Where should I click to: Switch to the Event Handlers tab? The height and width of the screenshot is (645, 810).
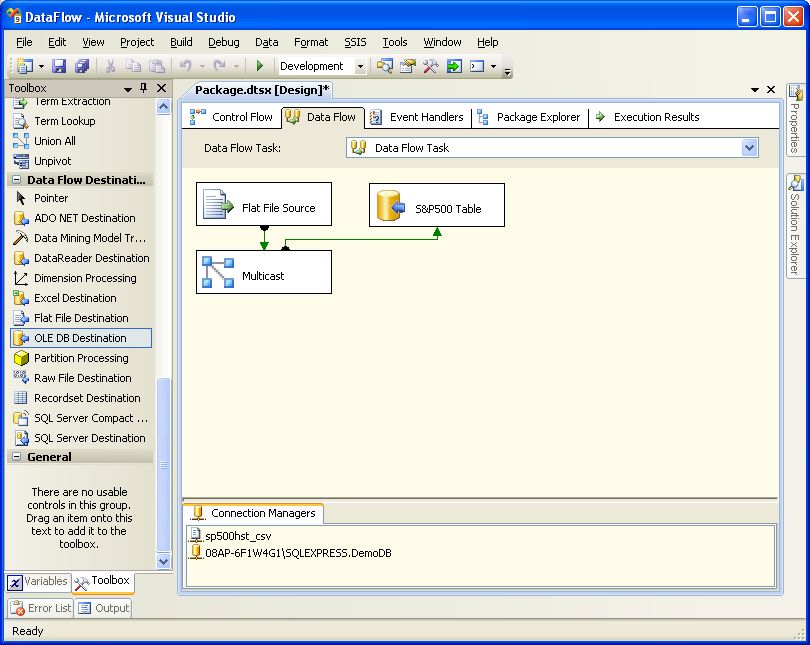point(418,117)
